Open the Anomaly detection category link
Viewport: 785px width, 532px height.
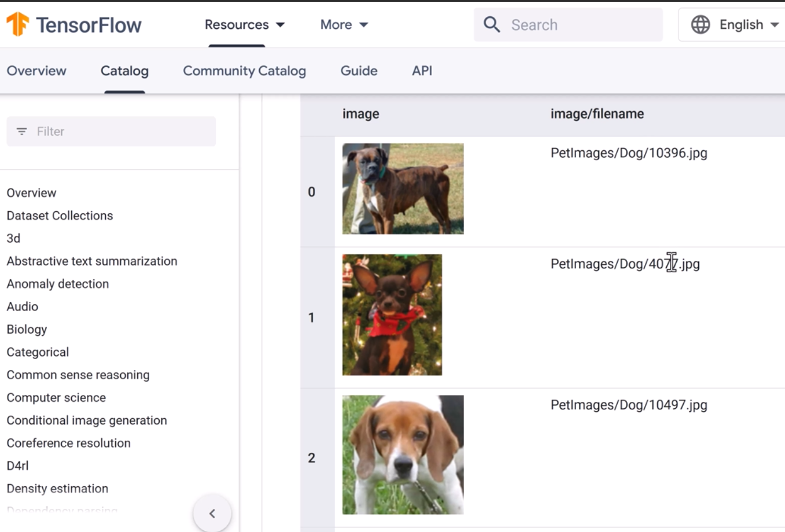point(58,283)
